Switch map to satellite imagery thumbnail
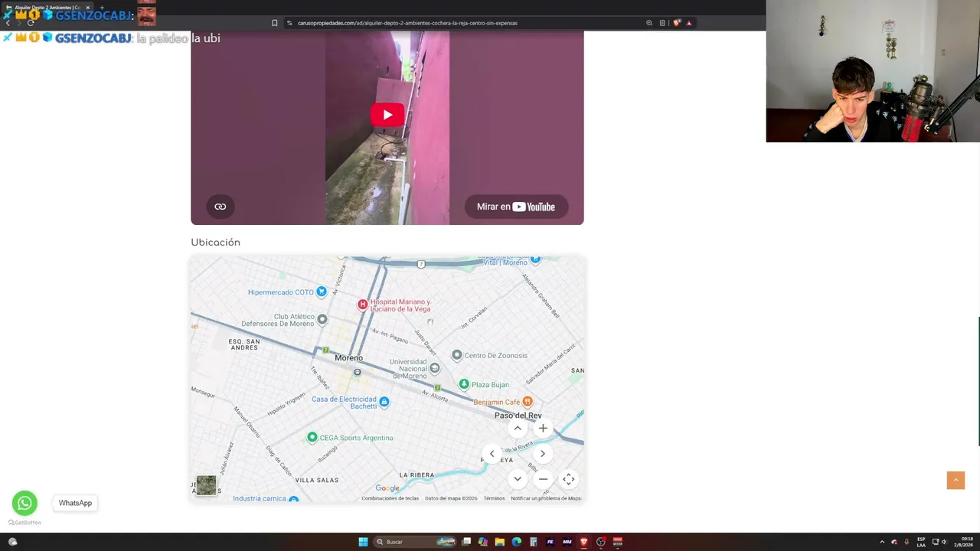980x551 pixels. point(206,485)
